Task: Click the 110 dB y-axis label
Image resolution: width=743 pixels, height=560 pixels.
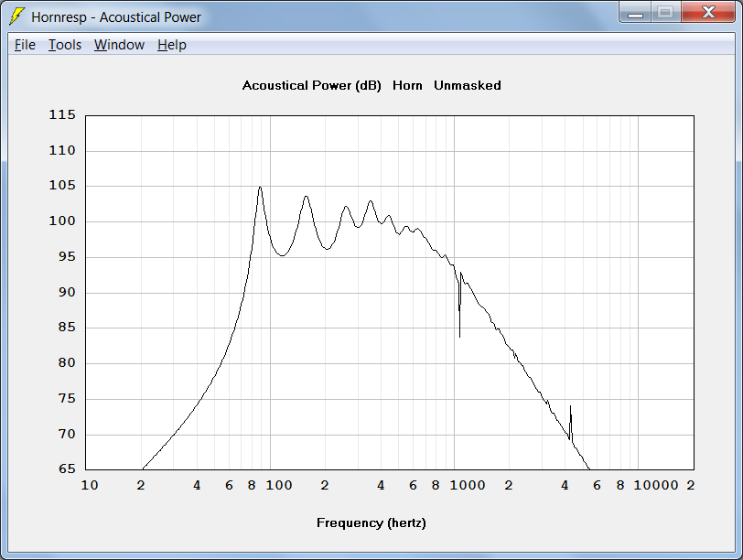Action: tap(62, 150)
